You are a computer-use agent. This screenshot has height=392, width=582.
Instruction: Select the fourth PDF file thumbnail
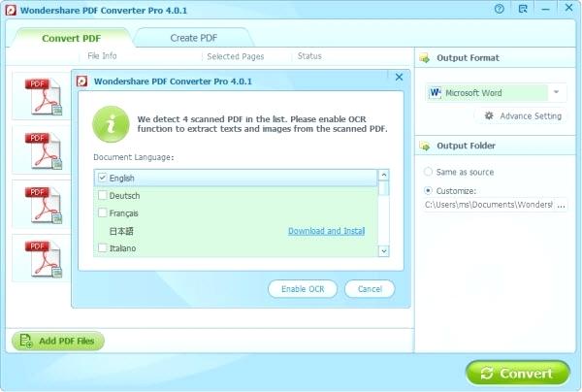click(x=44, y=258)
